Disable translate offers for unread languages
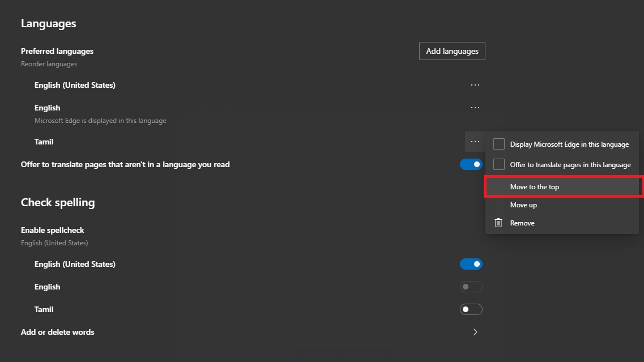 click(471, 164)
